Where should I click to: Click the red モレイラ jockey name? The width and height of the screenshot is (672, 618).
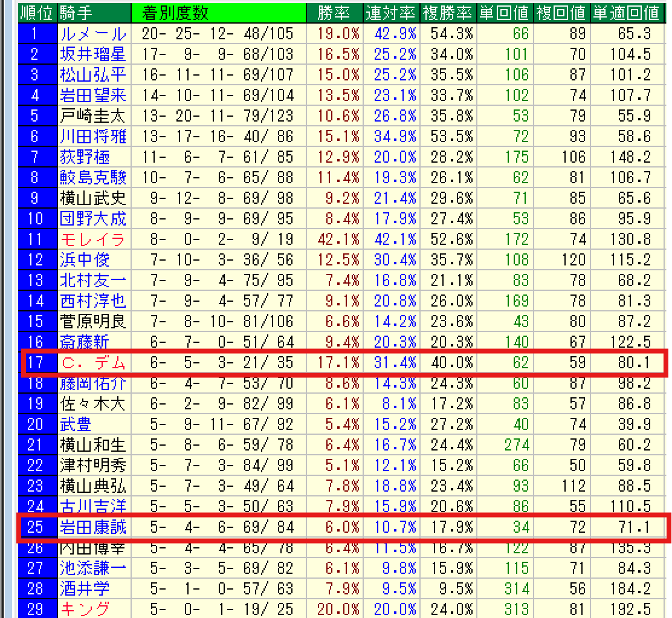tap(93, 239)
